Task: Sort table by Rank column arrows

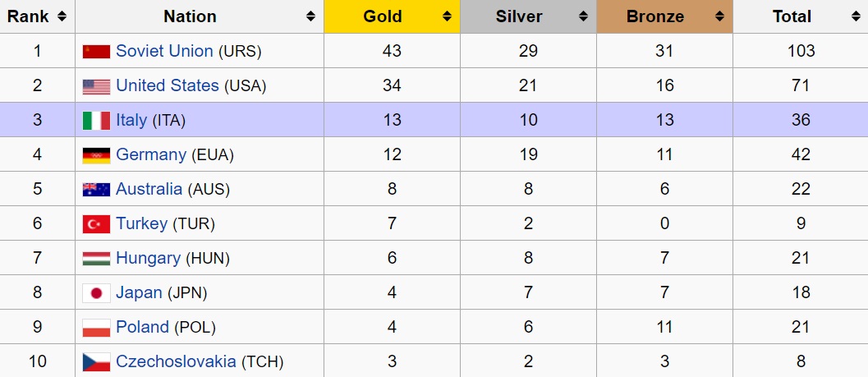Action: click(62, 16)
